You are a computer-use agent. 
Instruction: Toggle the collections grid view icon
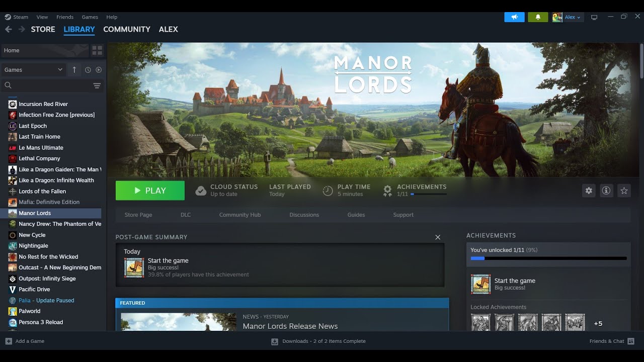[97, 50]
